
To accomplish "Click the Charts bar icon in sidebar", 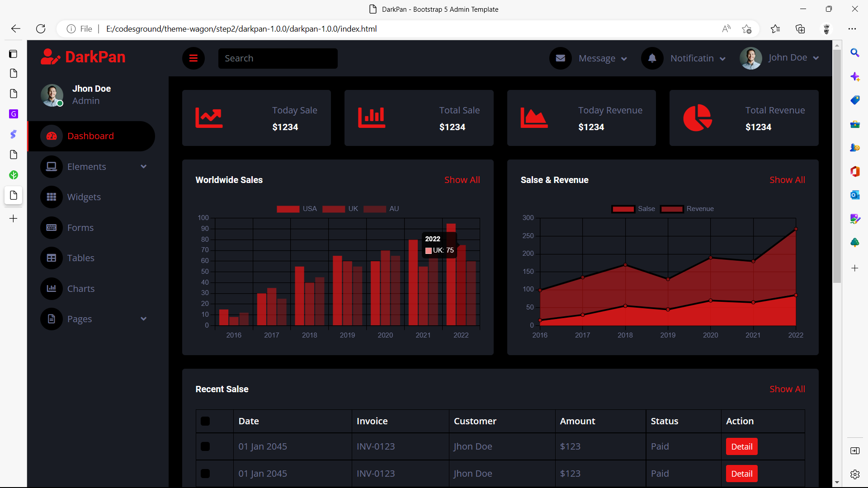I will pyautogui.click(x=52, y=289).
